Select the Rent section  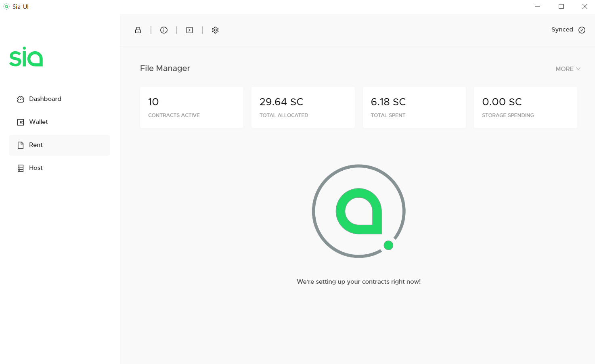59,145
